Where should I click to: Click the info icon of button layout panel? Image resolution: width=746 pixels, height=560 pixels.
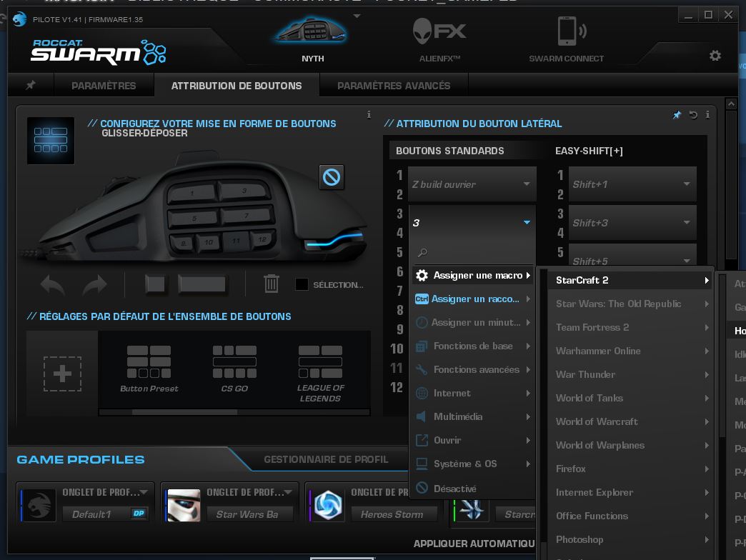369,114
